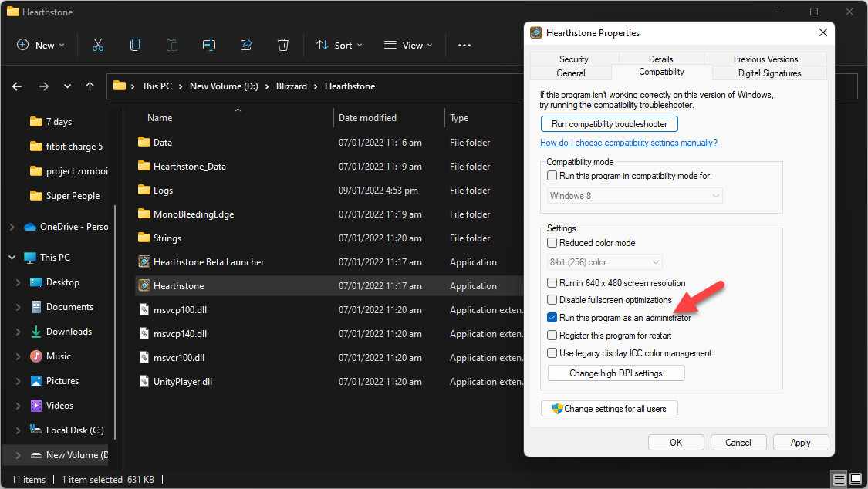Click the Pictures icon in sidebar
This screenshot has width=868, height=489.
pos(36,380)
